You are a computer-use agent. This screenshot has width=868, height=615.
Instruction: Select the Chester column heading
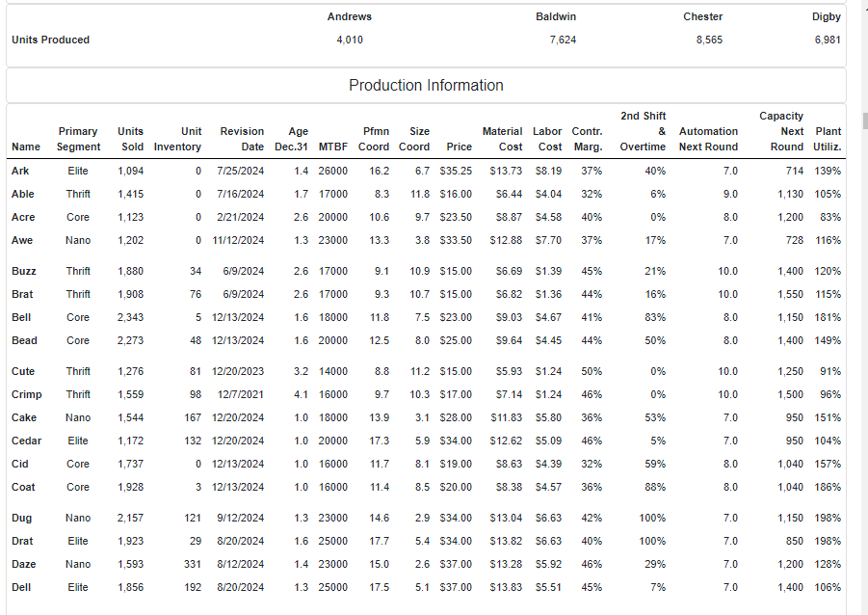(702, 16)
